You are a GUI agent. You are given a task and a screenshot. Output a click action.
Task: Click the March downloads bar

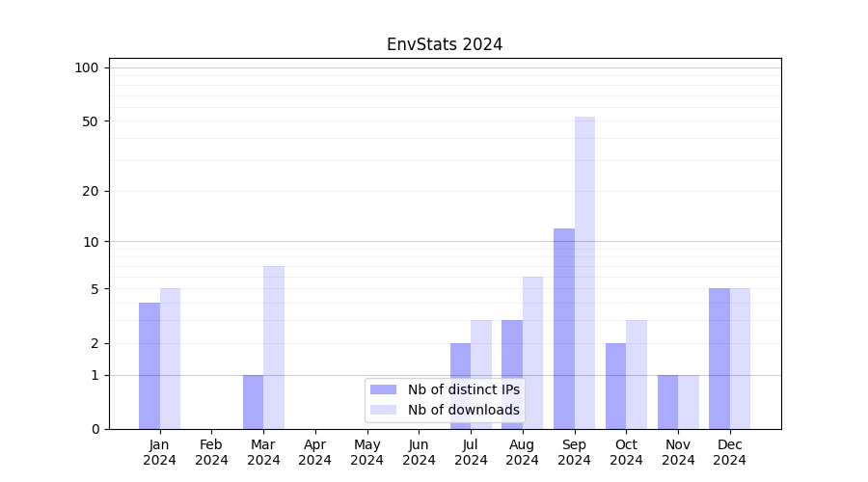pyautogui.click(x=274, y=347)
